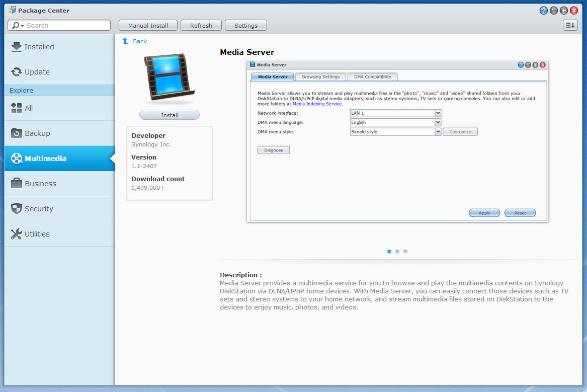The height and width of the screenshot is (392, 587).
Task: Click the Package Center title bar icon
Action: tap(13, 10)
